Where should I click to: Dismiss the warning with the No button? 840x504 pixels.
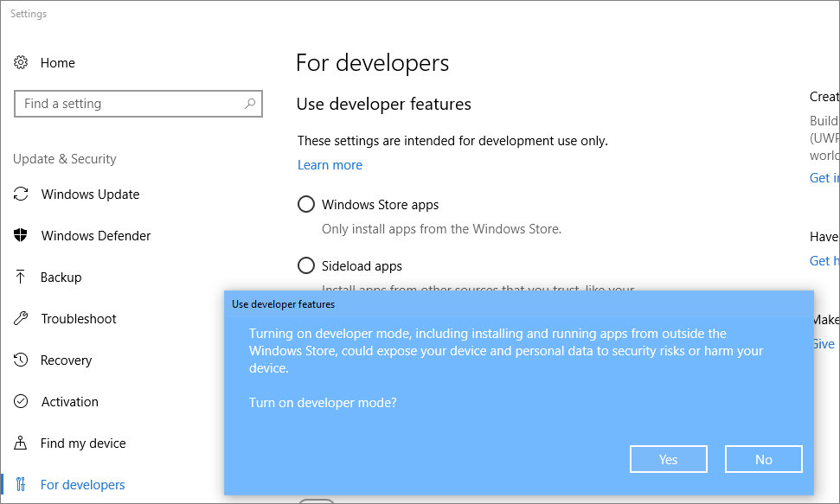coord(763,458)
